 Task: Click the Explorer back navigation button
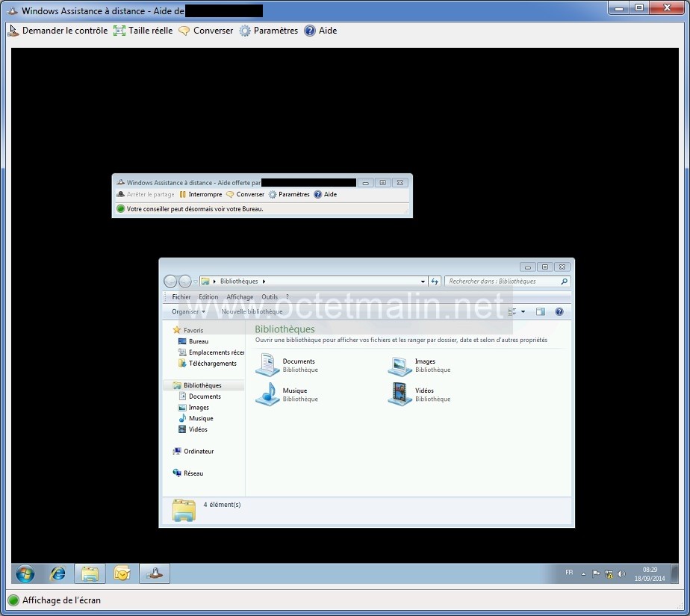coord(170,281)
